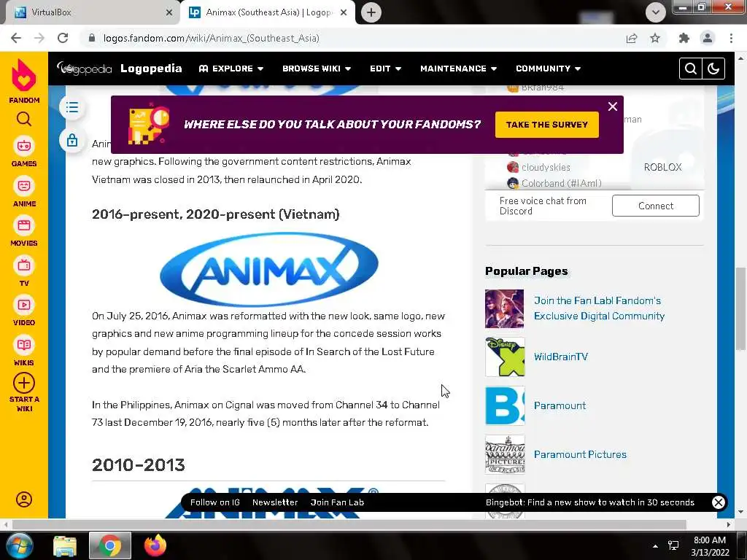This screenshot has width=747, height=560.
Task: Click Start a Wiki plus icon
Action: pyautogui.click(x=24, y=383)
